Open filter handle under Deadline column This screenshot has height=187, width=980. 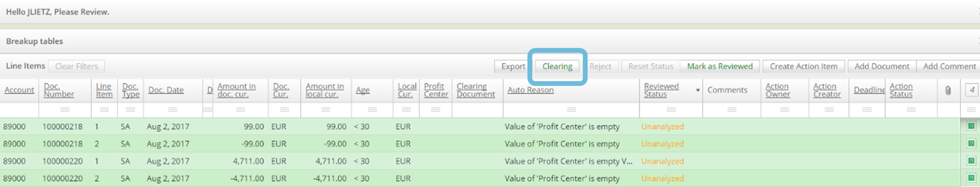tap(867, 110)
